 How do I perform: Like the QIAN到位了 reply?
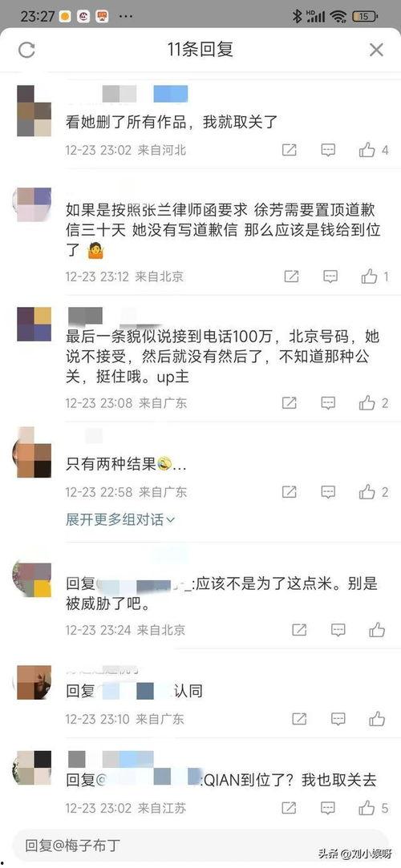pos(367,808)
